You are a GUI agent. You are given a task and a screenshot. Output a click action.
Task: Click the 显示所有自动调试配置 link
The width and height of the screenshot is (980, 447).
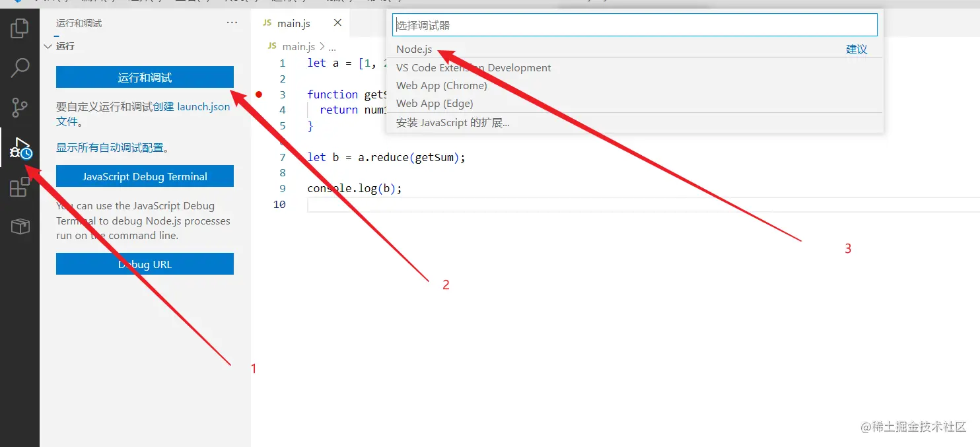[x=110, y=148]
